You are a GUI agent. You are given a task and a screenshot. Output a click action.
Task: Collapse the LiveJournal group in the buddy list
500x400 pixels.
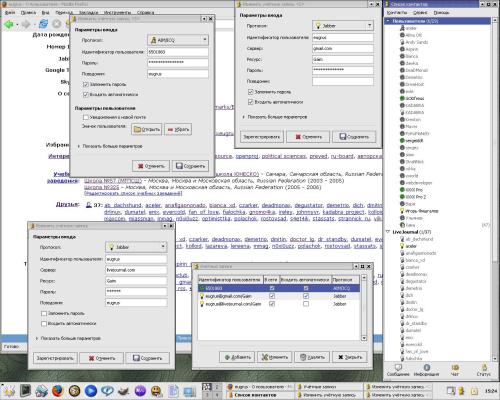[388, 232]
